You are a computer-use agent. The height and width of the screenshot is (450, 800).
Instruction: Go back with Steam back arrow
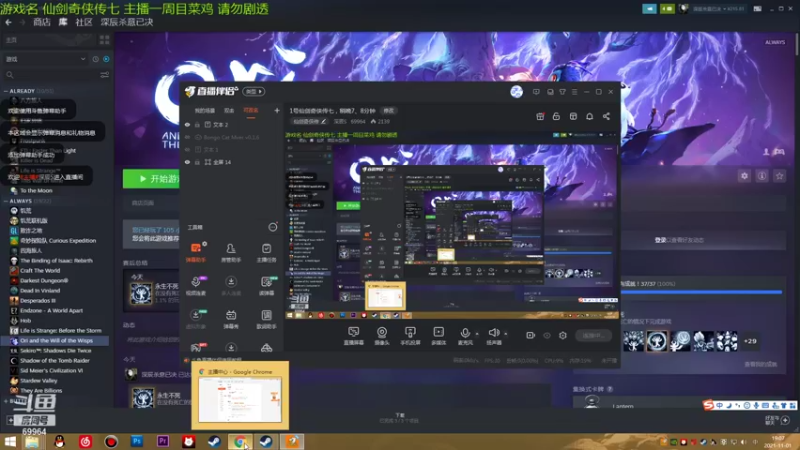(8, 22)
